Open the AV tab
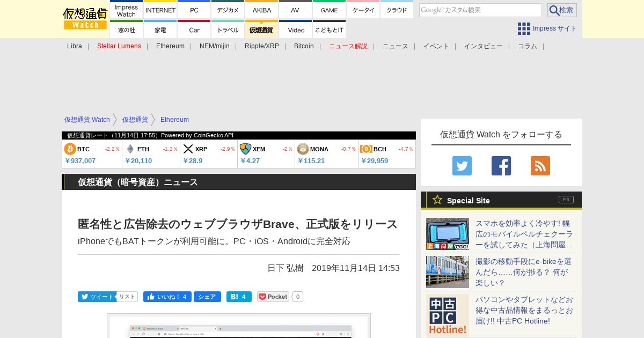Image resolution: width=644 pixels, height=338 pixels. [295, 10]
